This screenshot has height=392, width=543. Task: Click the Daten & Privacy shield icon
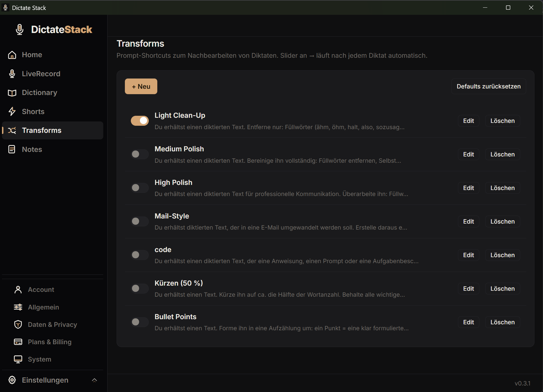(18, 325)
